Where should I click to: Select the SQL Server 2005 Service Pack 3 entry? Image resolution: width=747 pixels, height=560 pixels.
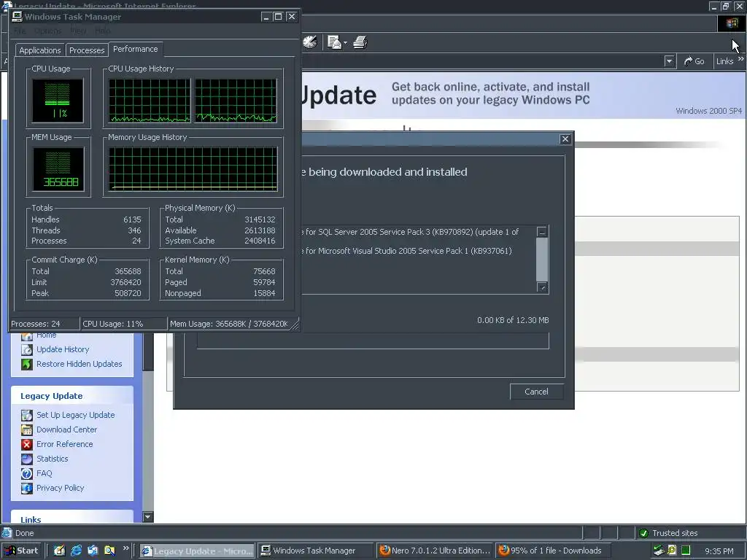tap(410, 232)
